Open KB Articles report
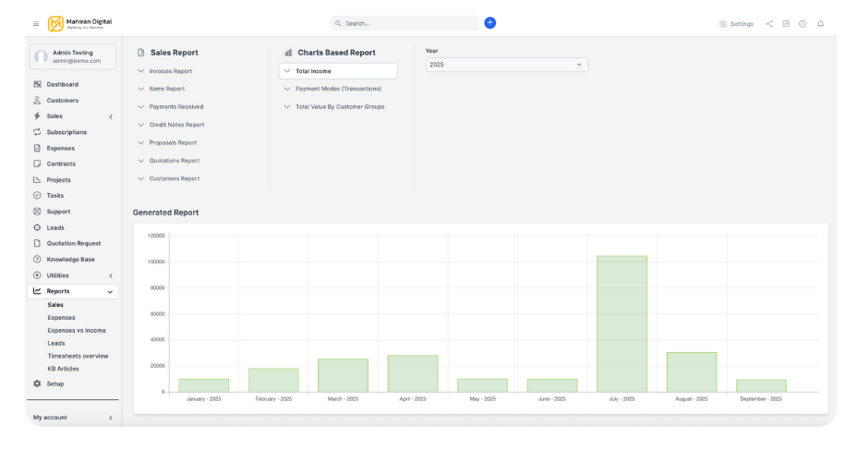The image size is (868, 462). (63, 369)
